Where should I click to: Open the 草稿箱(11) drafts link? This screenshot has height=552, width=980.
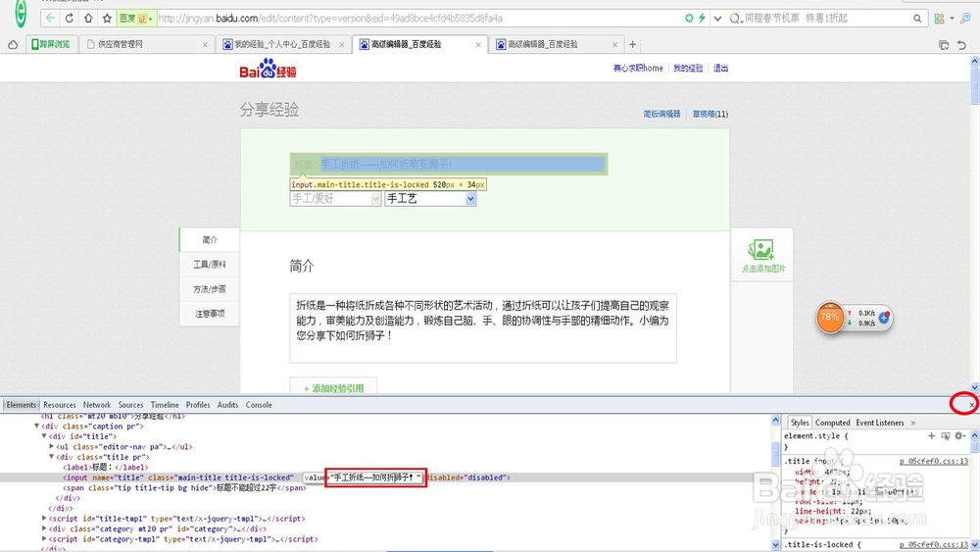click(x=710, y=114)
